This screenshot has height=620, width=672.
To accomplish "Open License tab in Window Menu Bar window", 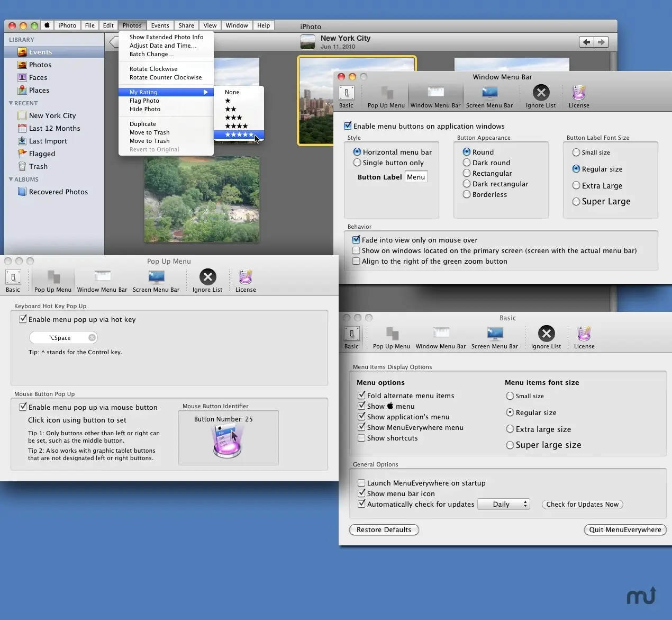I will pyautogui.click(x=579, y=97).
